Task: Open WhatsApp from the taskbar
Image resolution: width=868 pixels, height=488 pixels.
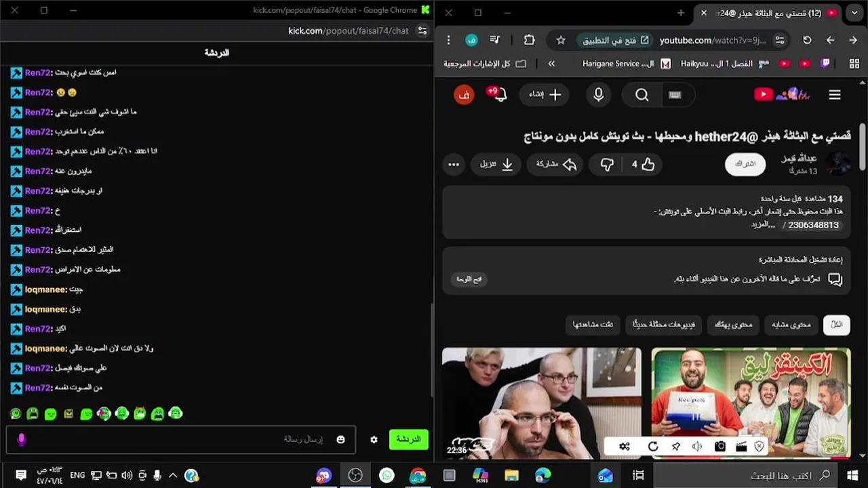Action: [386, 475]
